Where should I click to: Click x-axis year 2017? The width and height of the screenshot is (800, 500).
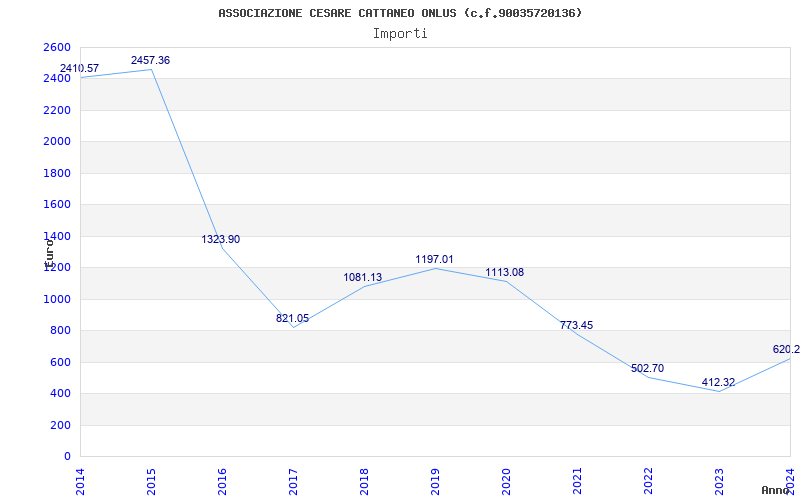click(x=293, y=482)
